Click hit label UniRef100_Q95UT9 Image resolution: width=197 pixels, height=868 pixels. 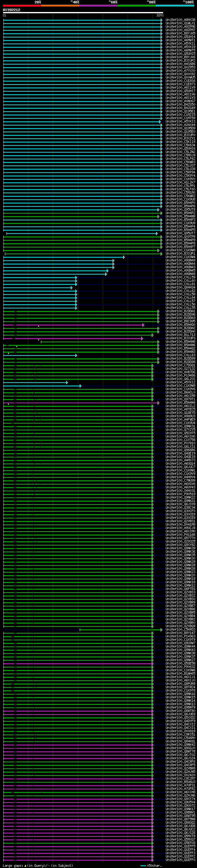[180, 210]
